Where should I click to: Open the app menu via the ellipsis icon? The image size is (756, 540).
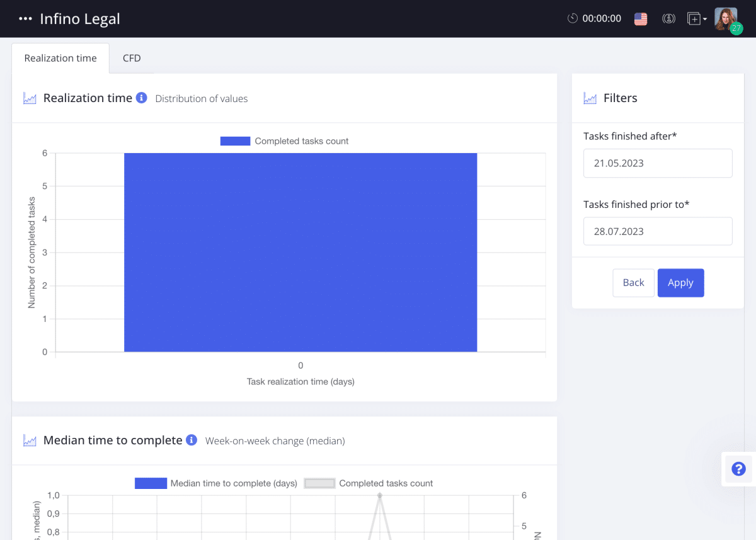click(x=25, y=18)
